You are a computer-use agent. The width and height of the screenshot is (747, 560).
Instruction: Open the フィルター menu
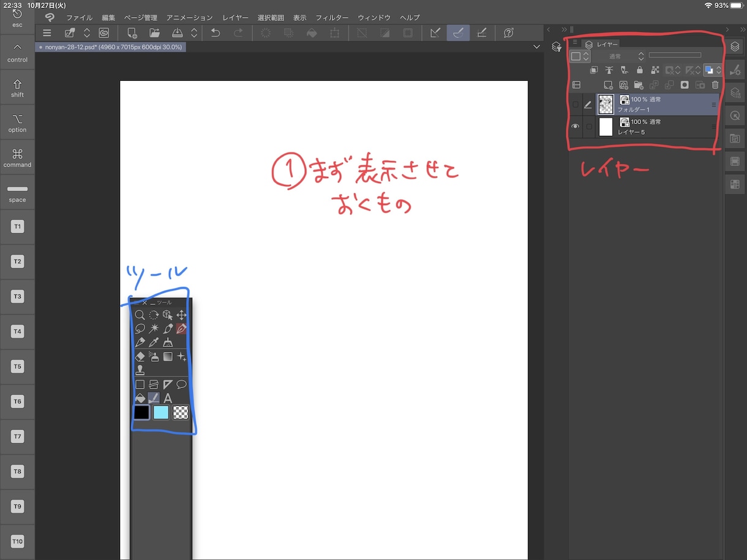(x=332, y=18)
